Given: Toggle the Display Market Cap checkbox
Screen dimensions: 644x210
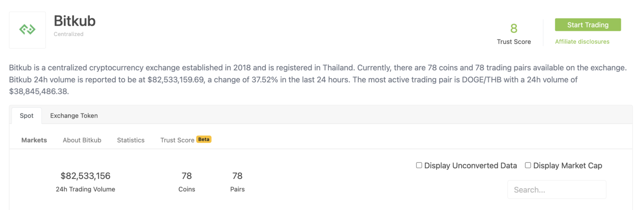Looking at the screenshot, I should [528, 165].
